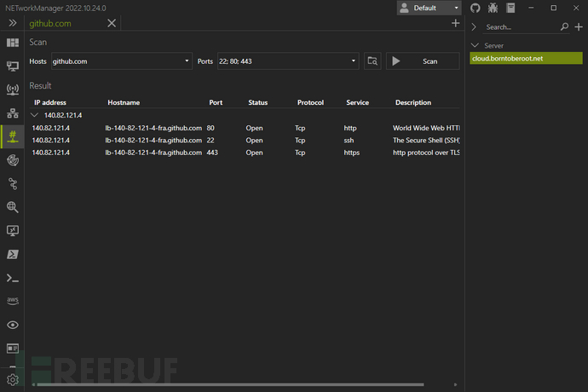
Task: Open the WiFi tool icon
Action: (13, 89)
